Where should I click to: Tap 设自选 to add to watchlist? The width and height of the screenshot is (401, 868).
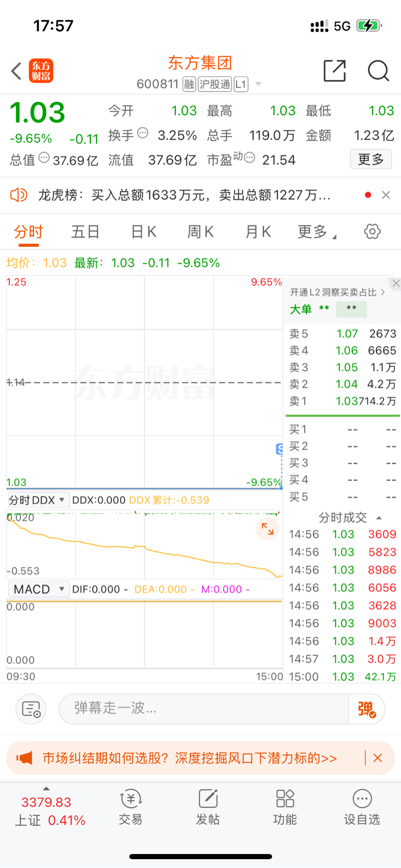coord(362,806)
